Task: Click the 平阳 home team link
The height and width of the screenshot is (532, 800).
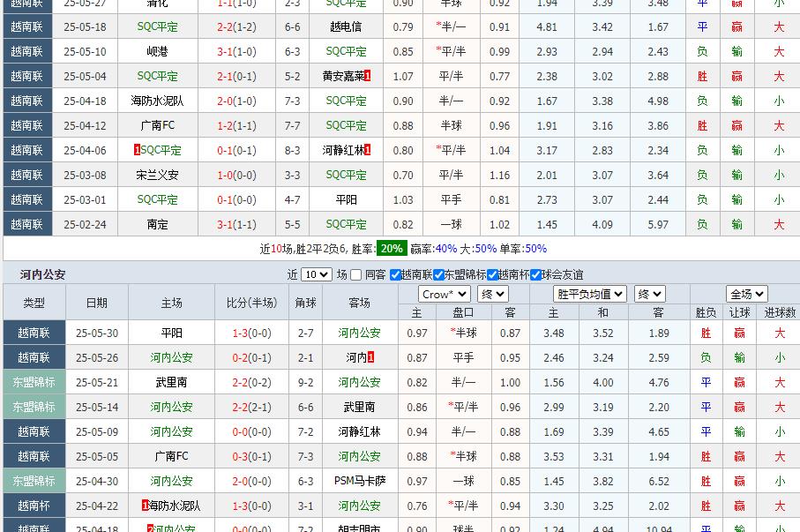Action: [x=171, y=332]
